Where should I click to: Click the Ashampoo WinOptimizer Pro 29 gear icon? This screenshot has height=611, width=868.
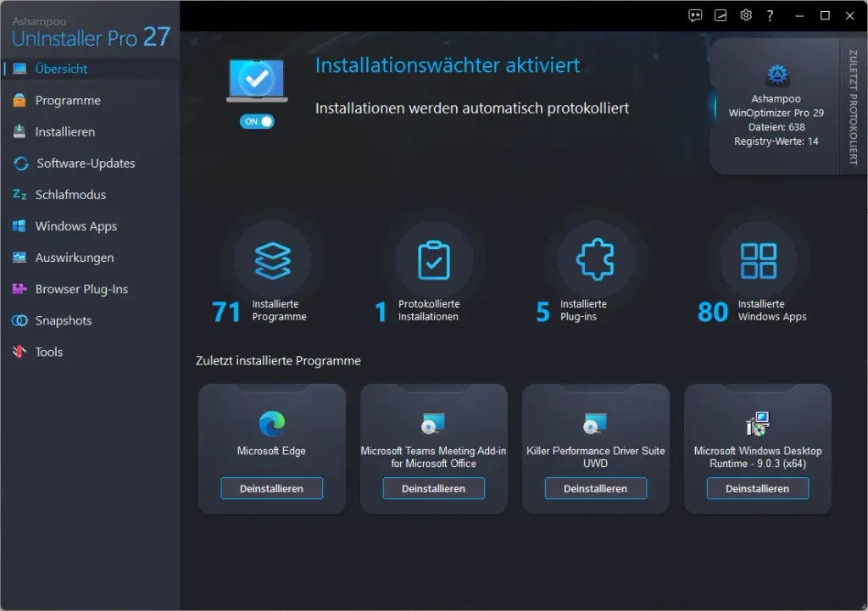tap(777, 75)
